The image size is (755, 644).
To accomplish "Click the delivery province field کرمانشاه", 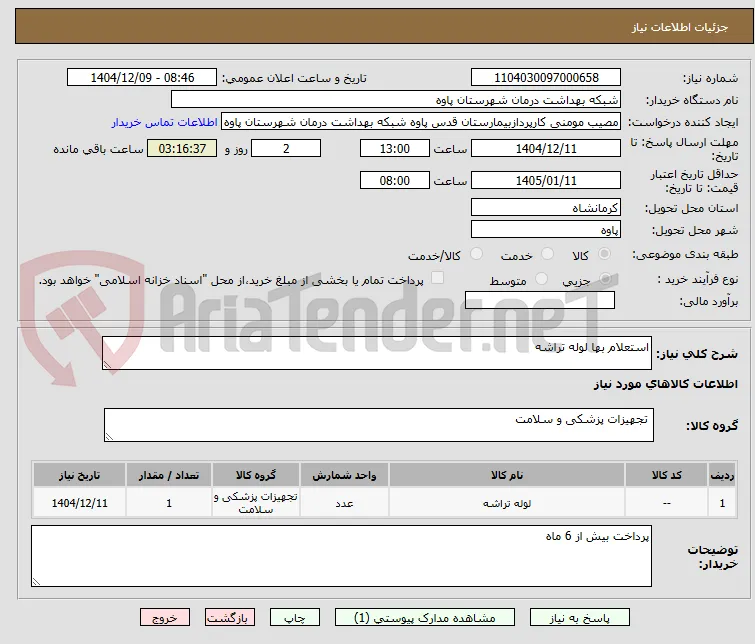I will (x=546, y=208).
